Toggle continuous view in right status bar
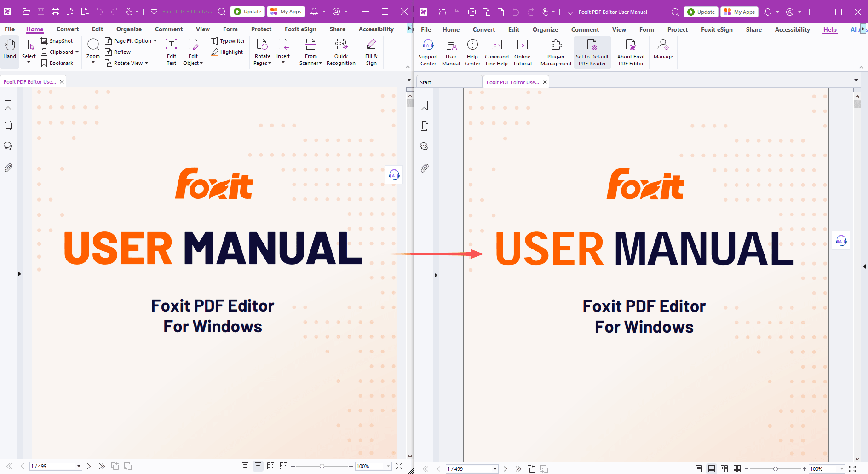This screenshot has height=474, width=868. click(x=712, y=469)
